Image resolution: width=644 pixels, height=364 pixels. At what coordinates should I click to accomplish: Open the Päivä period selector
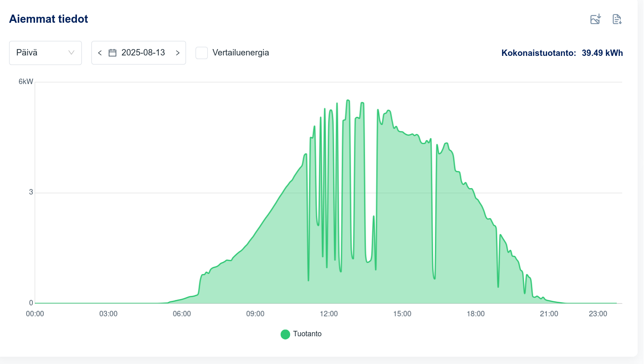point(45,53)
